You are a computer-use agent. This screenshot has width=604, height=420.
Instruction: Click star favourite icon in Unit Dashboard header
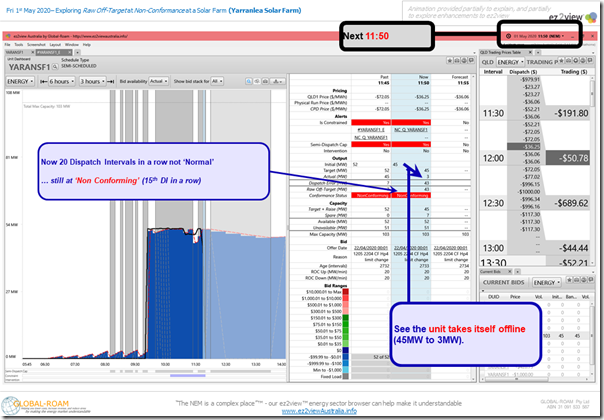[x=450, y=60]
